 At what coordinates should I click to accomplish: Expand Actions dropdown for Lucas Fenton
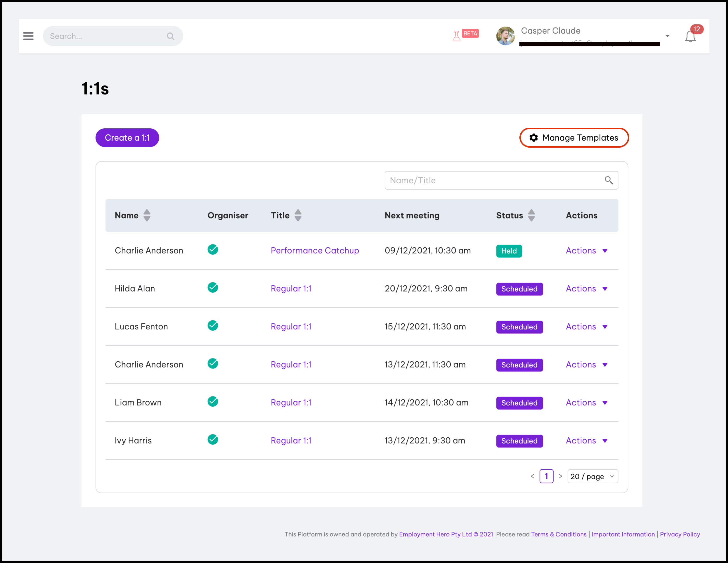coord(587,327)
